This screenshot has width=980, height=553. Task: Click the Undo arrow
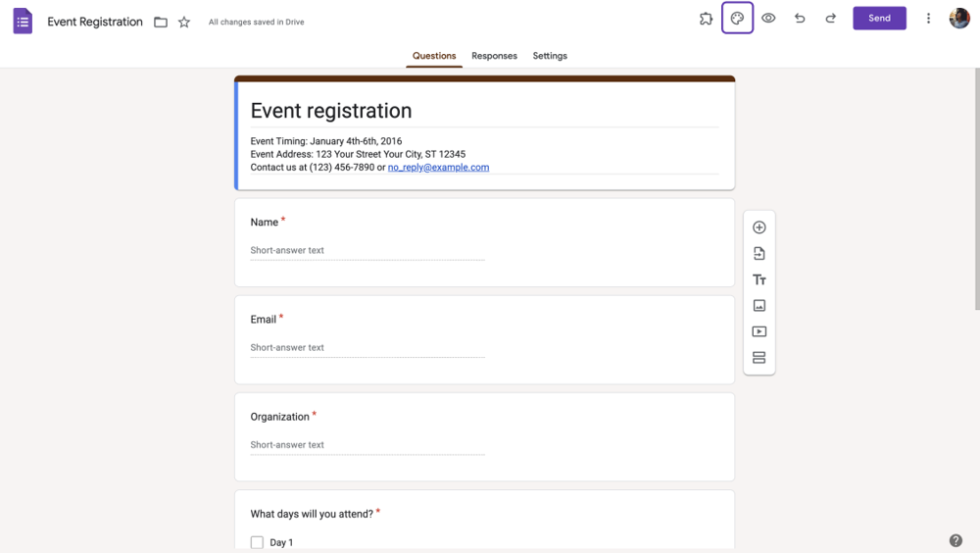pyautogui.click(x=800, y=19)
